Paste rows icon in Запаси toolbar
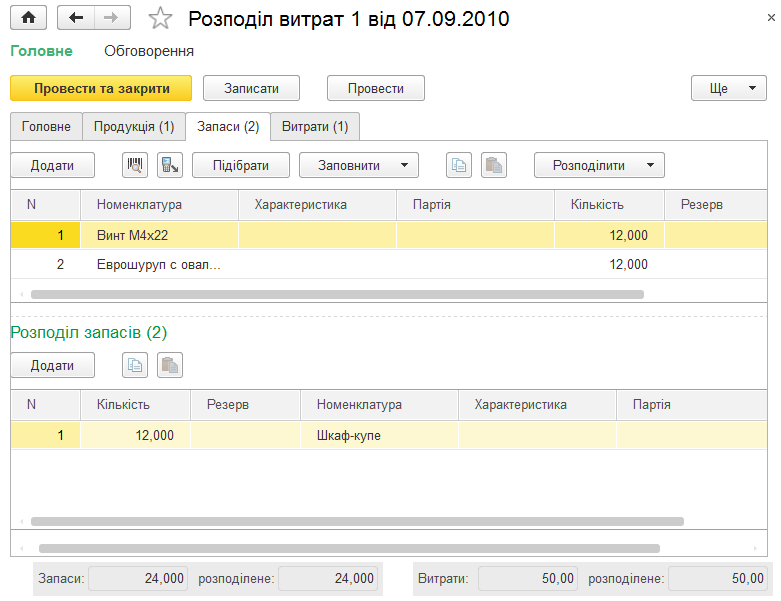Screen dimensions: 781x601 pos(494,165)
